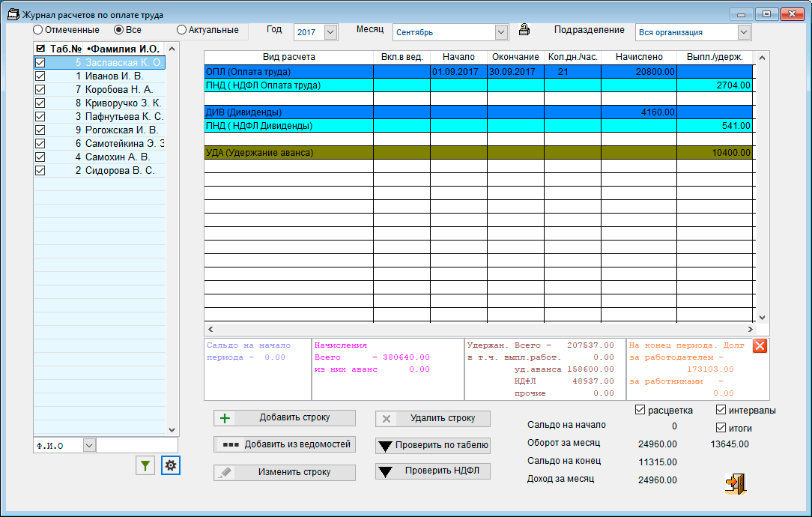
Task: Click the Фамилия И.О. list column header
Action: coord(124,49)
